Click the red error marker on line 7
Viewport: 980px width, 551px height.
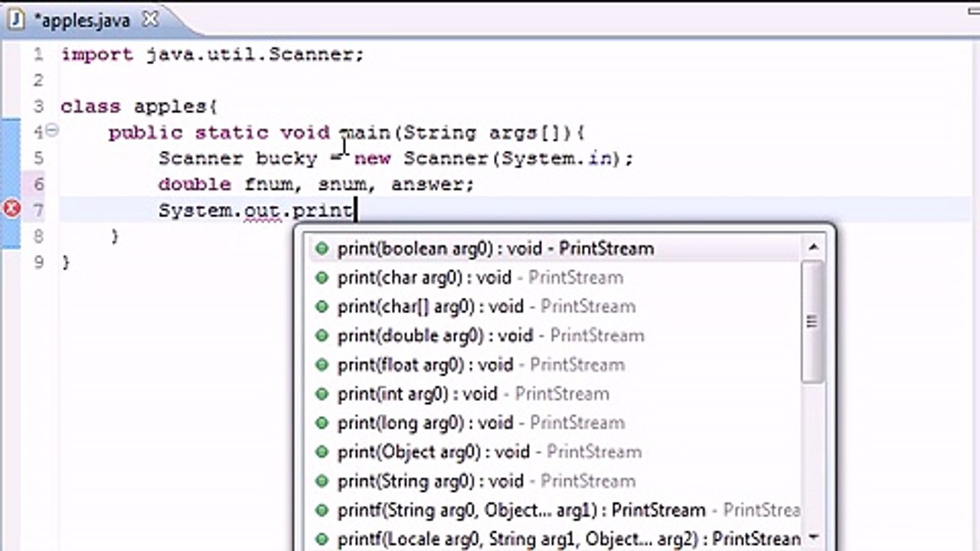(11, 209)
